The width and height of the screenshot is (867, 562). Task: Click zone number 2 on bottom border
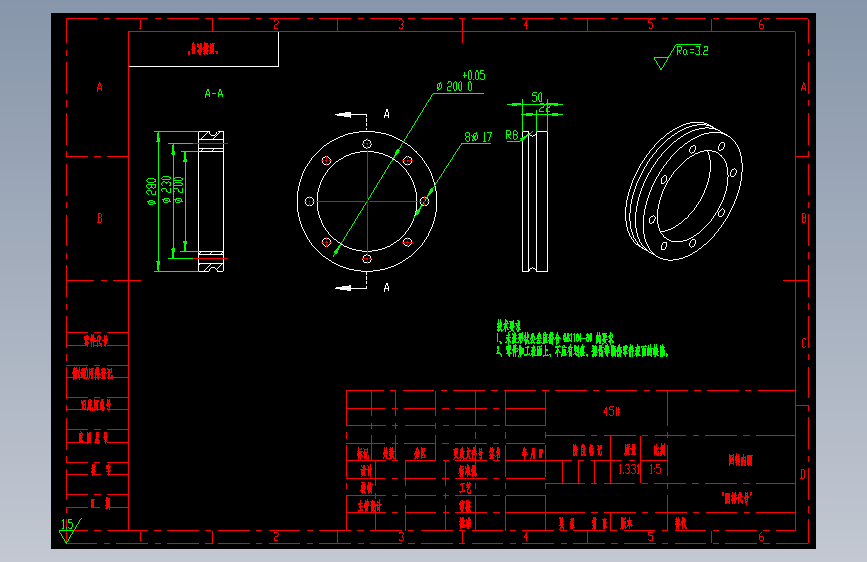[x=276, y=537]
